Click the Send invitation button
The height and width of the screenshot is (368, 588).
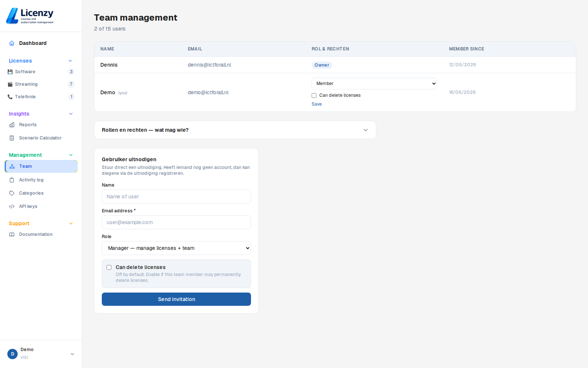pos(176,299)
